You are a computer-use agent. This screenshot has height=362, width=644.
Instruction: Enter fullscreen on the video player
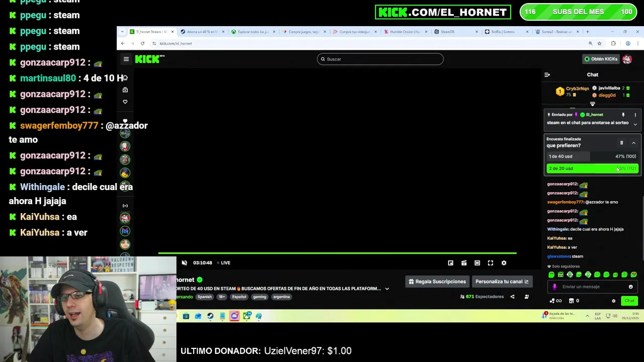click(491, 263)
